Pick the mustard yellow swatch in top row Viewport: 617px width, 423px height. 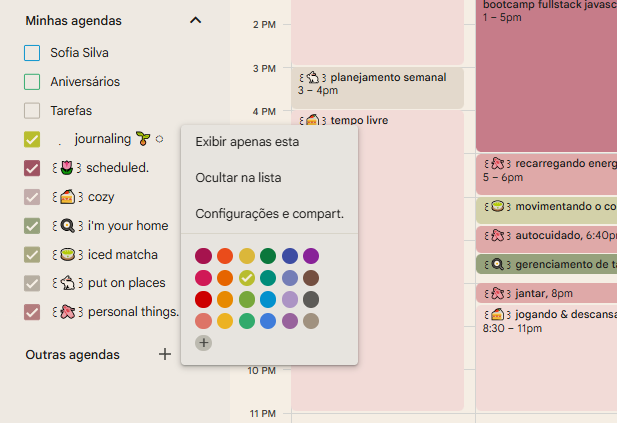point(247,256)
